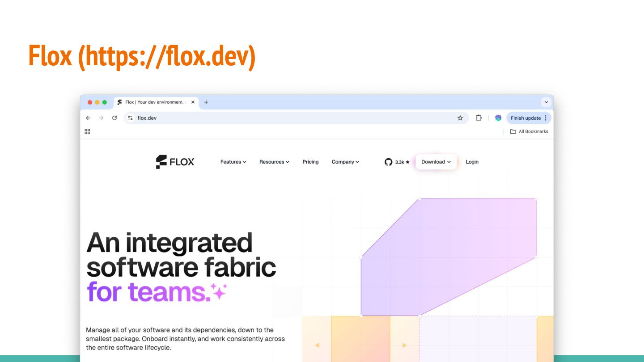
Task: Click the browser back arrow
Action: coord(88,118)
